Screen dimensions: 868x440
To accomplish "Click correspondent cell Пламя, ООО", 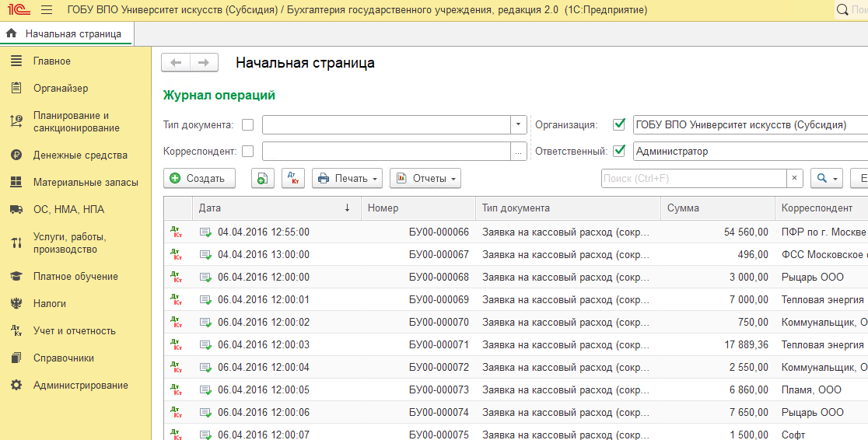I will click(x=821, y=389).
